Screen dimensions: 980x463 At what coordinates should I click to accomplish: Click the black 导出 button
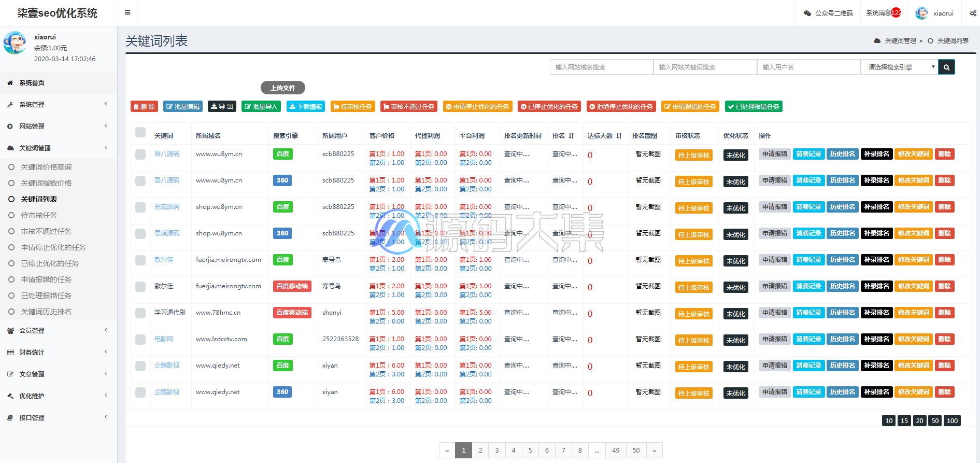pos(222,106)
